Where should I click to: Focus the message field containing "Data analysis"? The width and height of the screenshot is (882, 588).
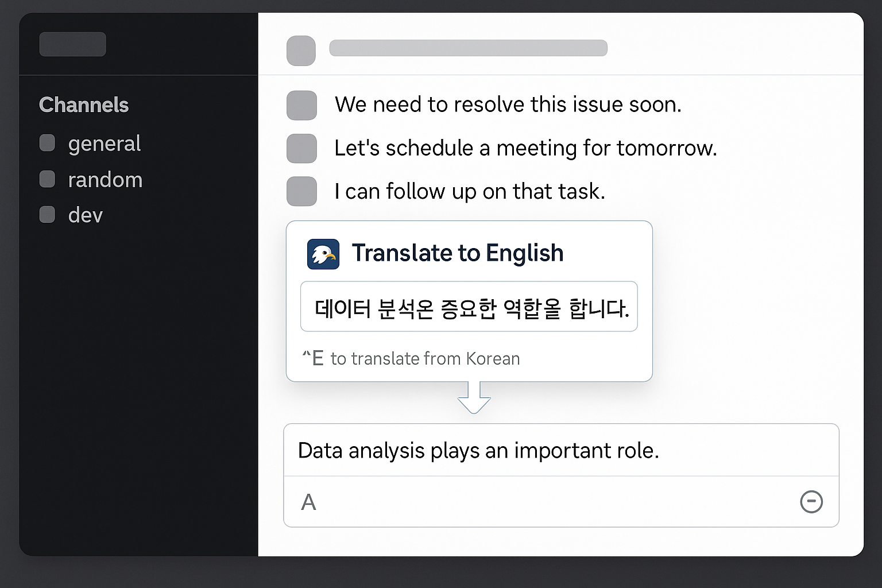[x=560, y=450]
